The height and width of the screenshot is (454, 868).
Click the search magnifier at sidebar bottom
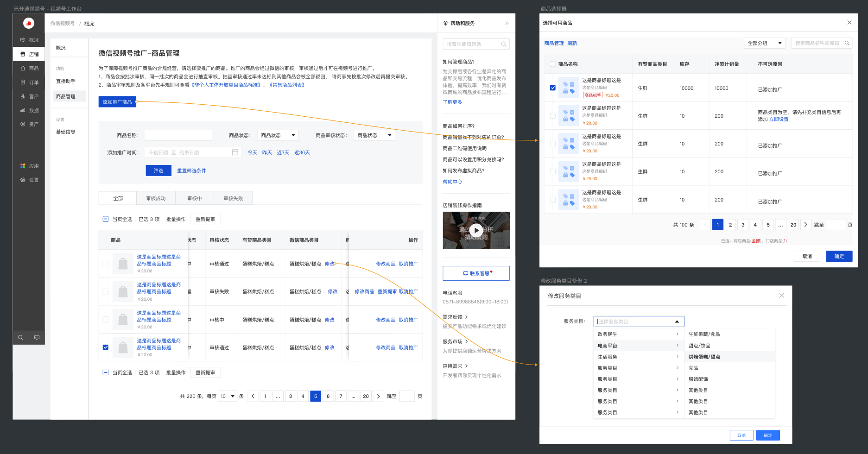click(x=21, y=338)
